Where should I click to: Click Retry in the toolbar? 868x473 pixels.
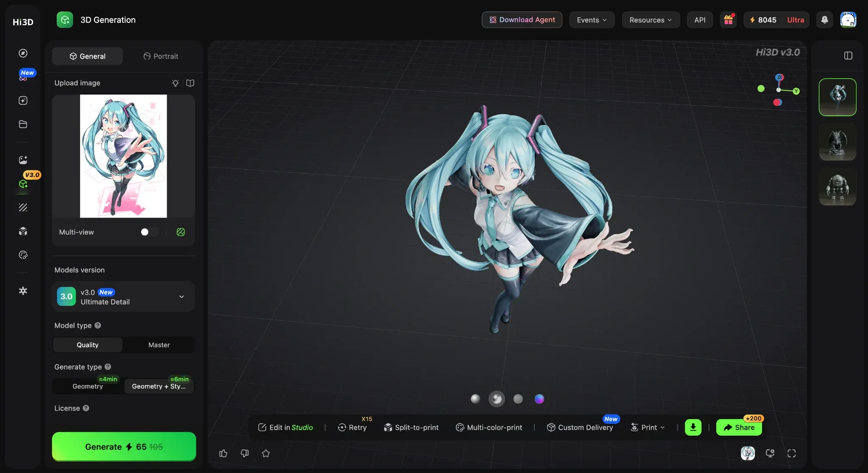352,428
